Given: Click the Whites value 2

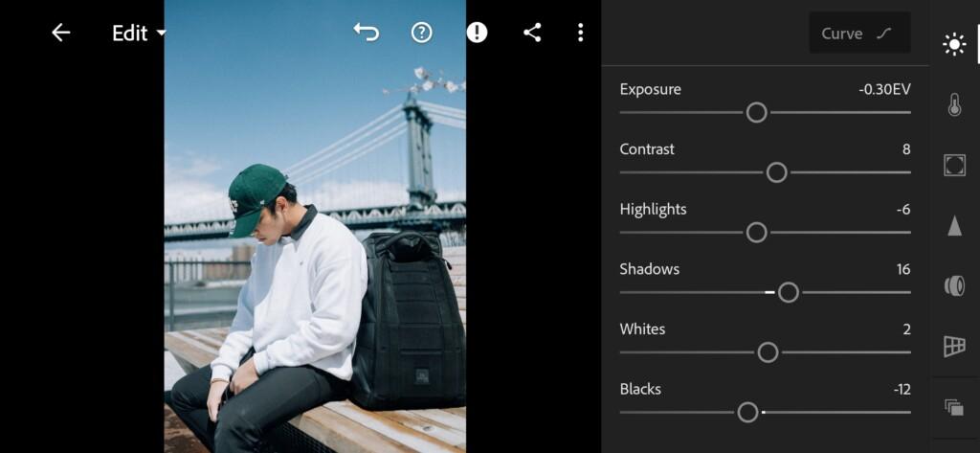Looking at the screenshot, I should click(x=906, y=329).
